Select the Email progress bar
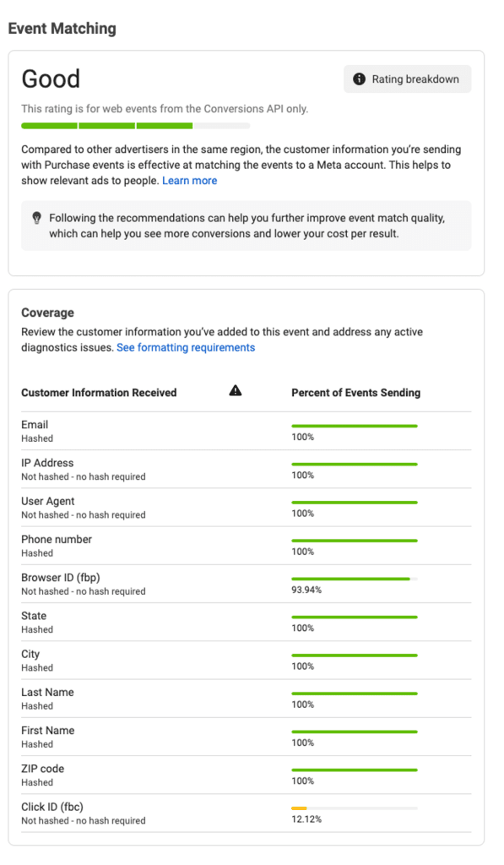Viewport: 504px width, 865px height. [x=355, y=426]
